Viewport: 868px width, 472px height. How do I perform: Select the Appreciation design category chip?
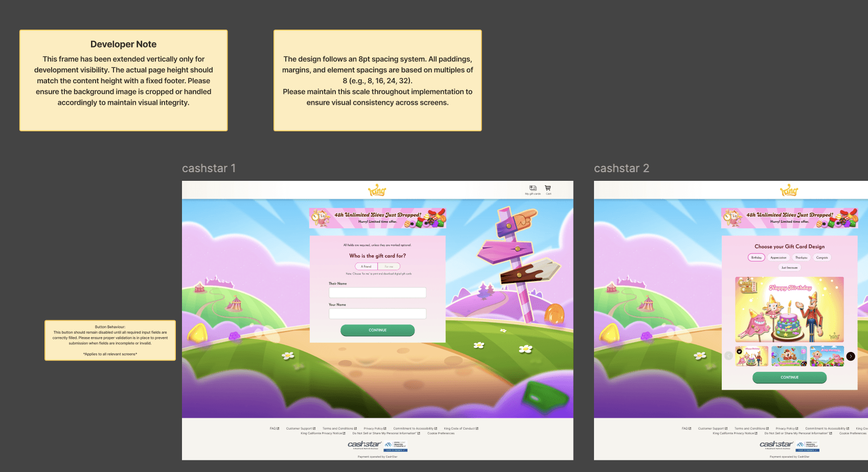(779, 257)
